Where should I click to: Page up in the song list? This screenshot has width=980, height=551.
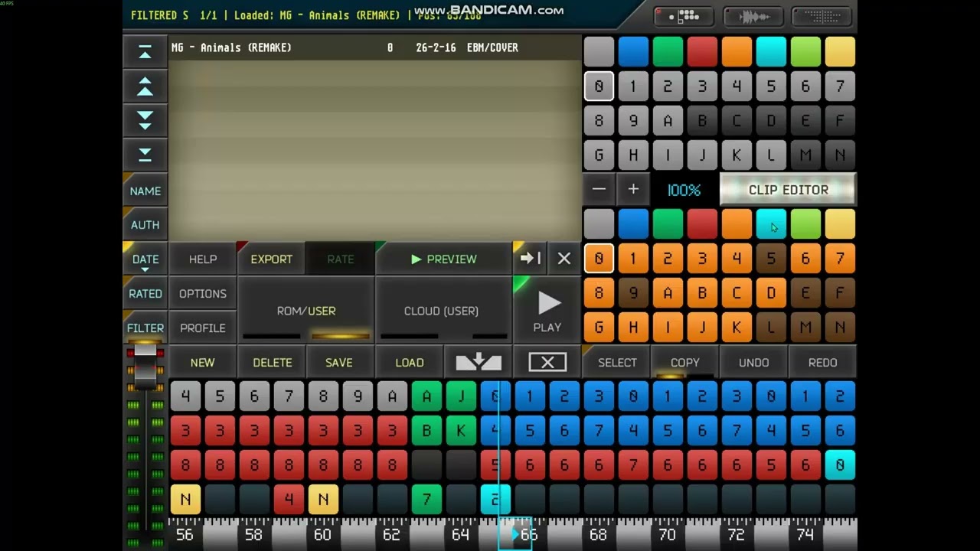tap(145, 86)
